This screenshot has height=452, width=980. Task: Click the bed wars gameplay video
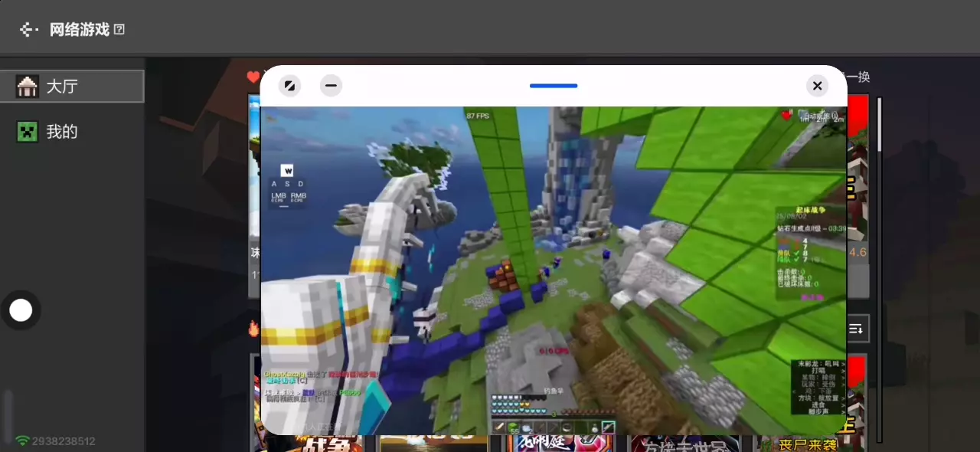tap(554, 270)
